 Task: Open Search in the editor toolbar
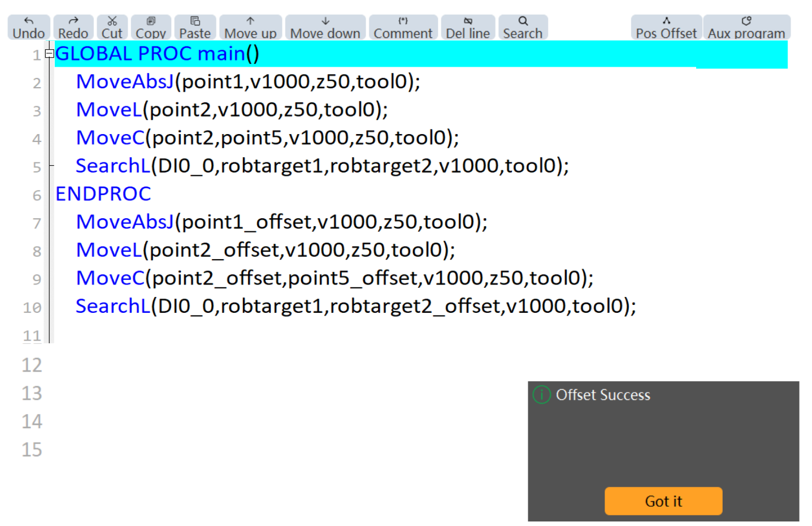coord(523,27)
